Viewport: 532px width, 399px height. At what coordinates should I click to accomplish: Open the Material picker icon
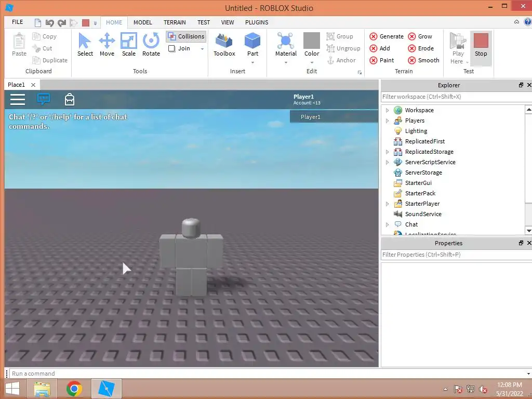(x=286, y=41)
